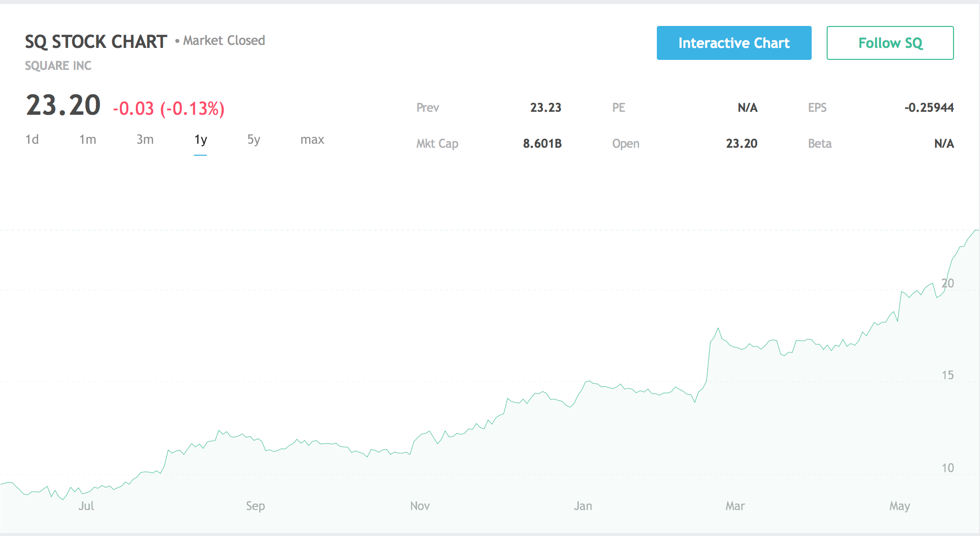
Task: Click the Jul label on time axis
Action: coord(86,506)
